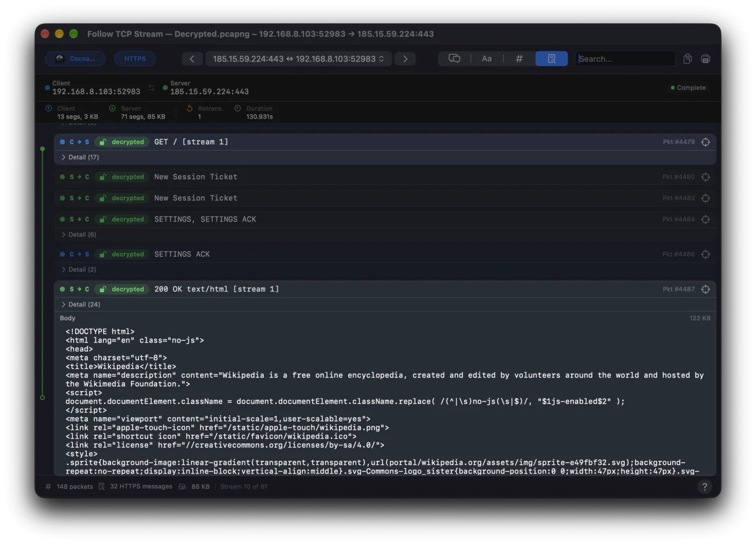Click the 32 HTTPS messages status entry
The image size is (756, 544).
point(135,486)
